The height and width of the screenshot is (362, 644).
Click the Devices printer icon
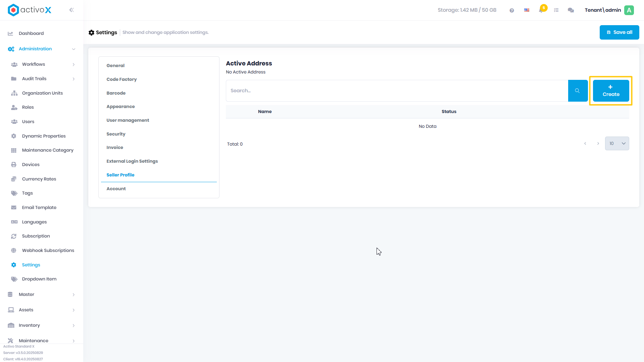pyautogui.click(x=14, y=165)
